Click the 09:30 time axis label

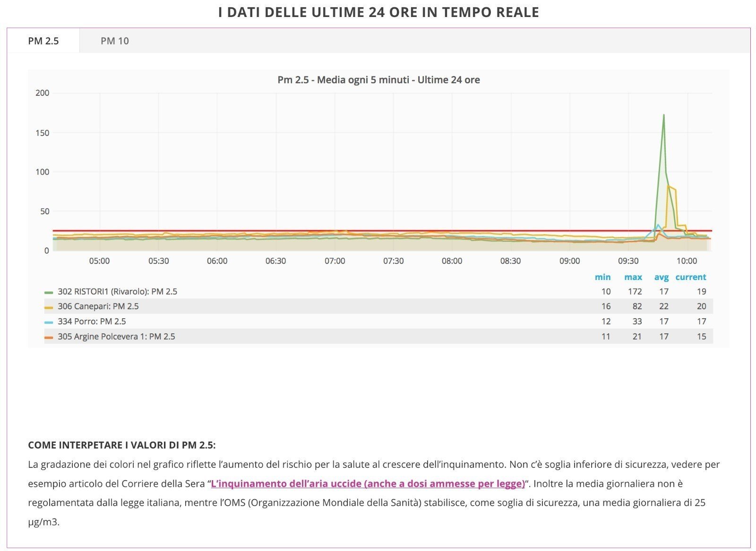pyautogui.click(x=628, y=261)
